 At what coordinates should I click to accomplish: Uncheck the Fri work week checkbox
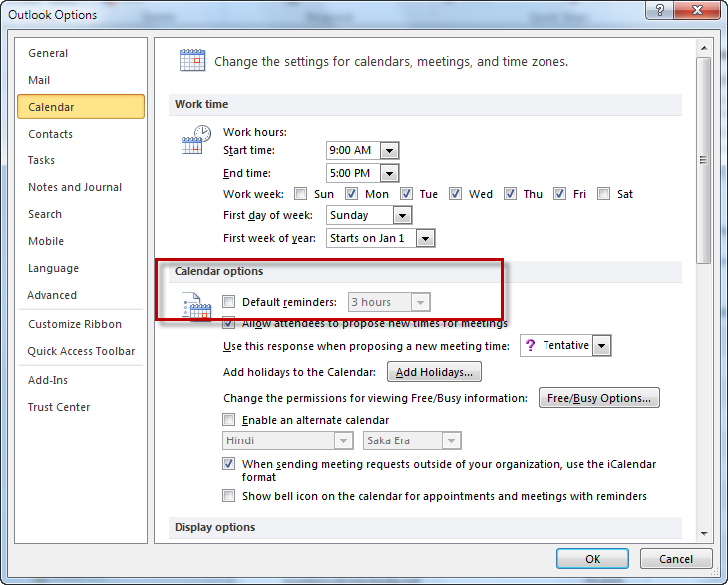[x=559, y=194]
